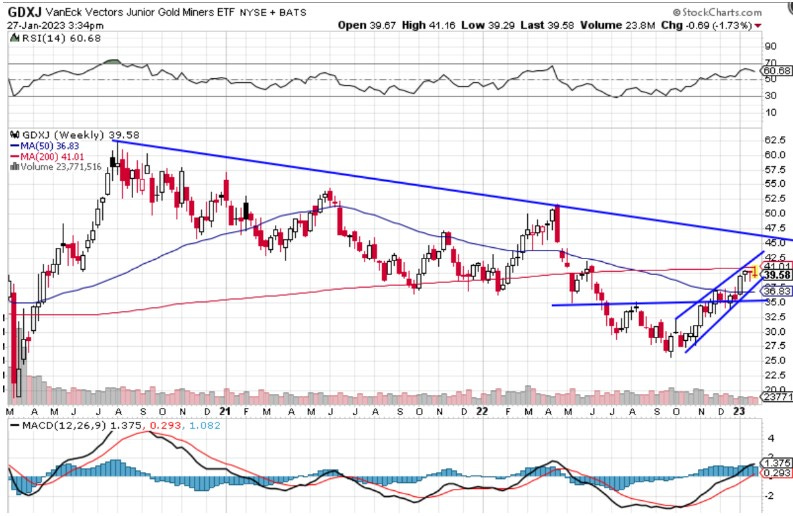793x516 pixels.
Task: Click the 36.83 MA(50) price tag on axis
Action: [x=777, y=291]
